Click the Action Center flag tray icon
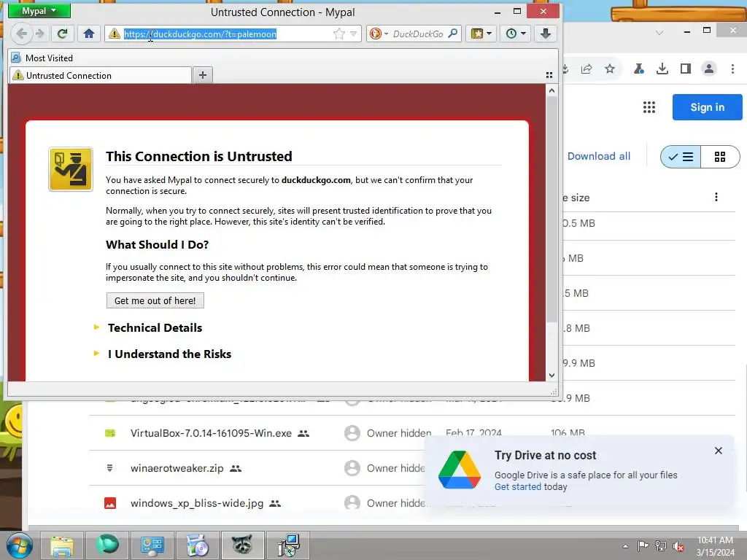Screen dimensions: 747x560 [x=643, y=546]
